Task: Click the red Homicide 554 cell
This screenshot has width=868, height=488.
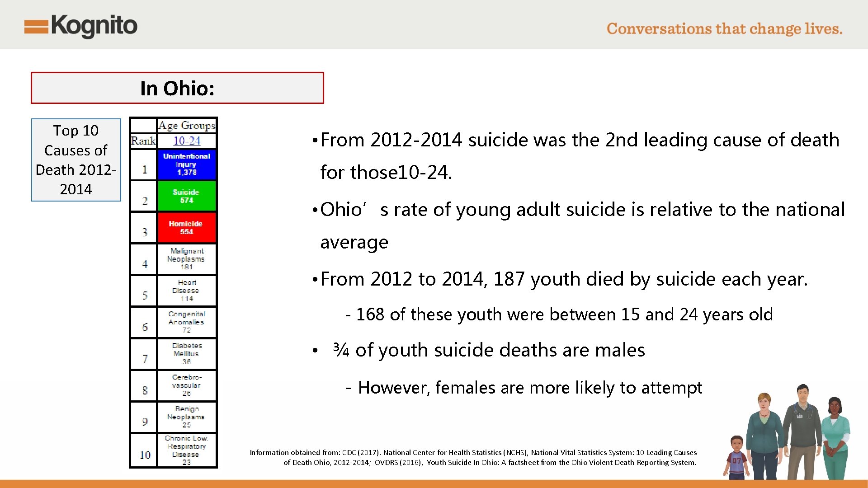Action: pyautogui.click(x=187, y=228)
